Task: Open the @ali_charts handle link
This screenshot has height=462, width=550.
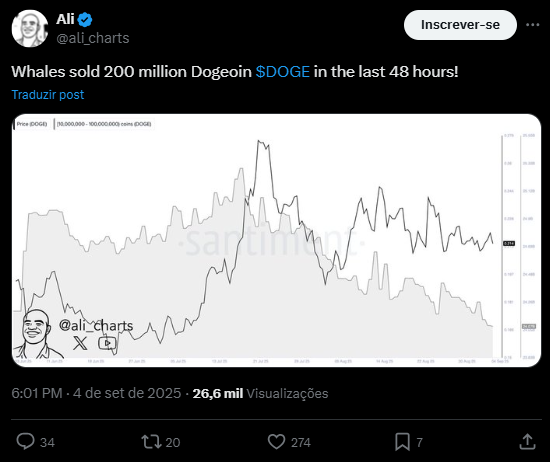Action: pos(93,38)
